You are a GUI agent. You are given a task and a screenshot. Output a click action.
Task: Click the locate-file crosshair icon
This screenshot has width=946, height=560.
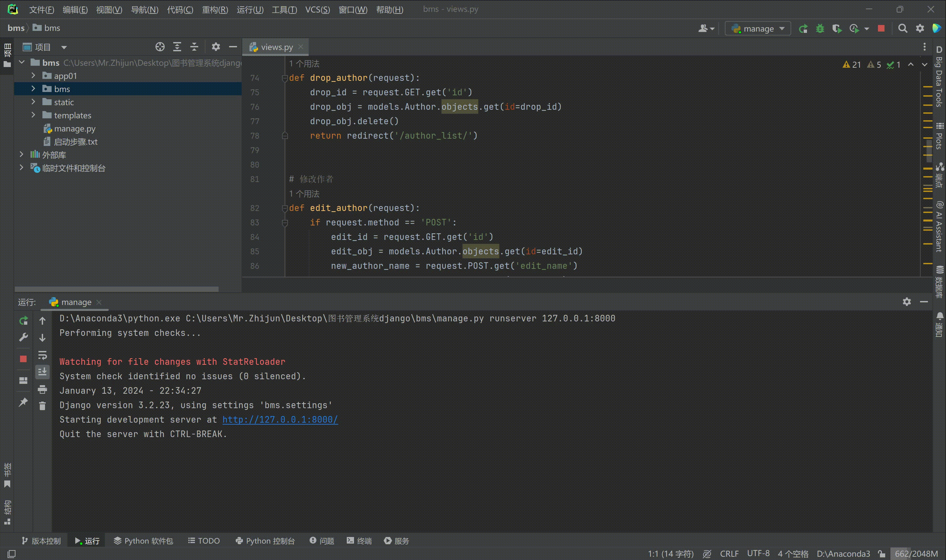160,47
